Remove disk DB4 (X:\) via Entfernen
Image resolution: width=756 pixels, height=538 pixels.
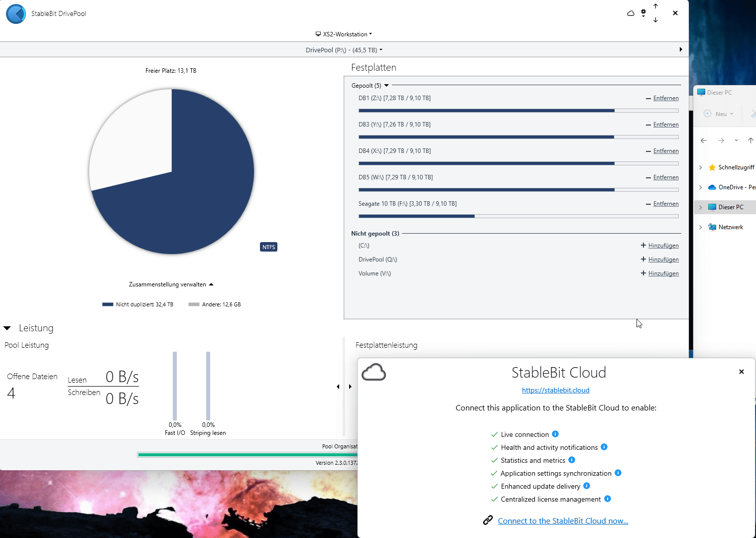point(666,151)
